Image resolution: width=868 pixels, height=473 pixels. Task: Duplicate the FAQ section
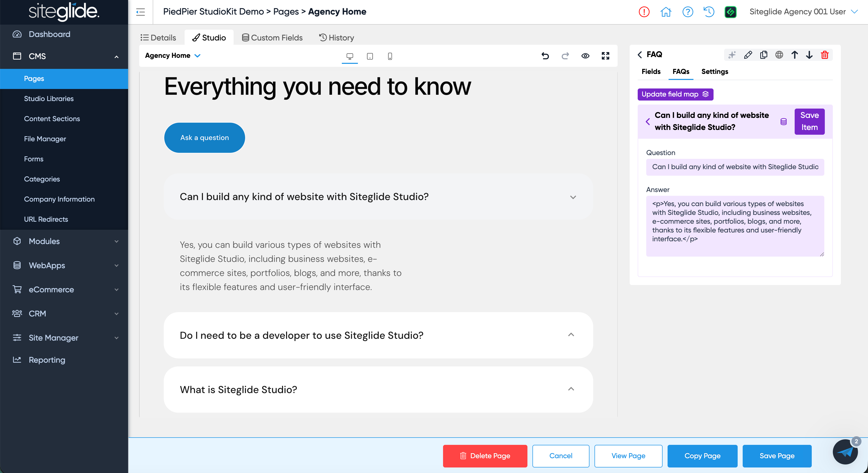[764, 55]
